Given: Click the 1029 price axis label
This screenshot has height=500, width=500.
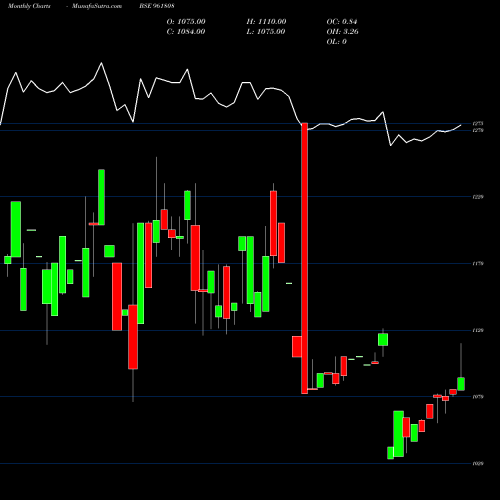Looking at the screenshot, I should click(x=478, y=463).
